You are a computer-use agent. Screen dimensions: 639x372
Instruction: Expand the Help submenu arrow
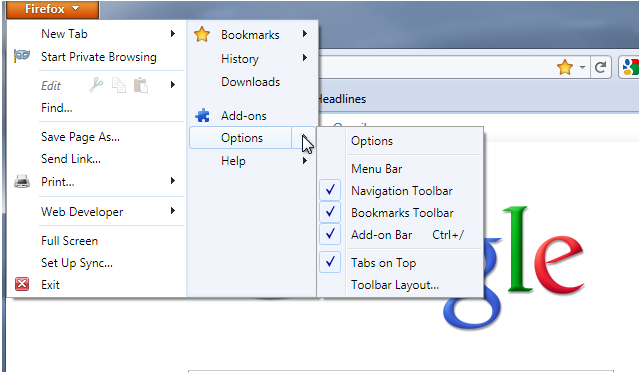click(x=305, y=161)
